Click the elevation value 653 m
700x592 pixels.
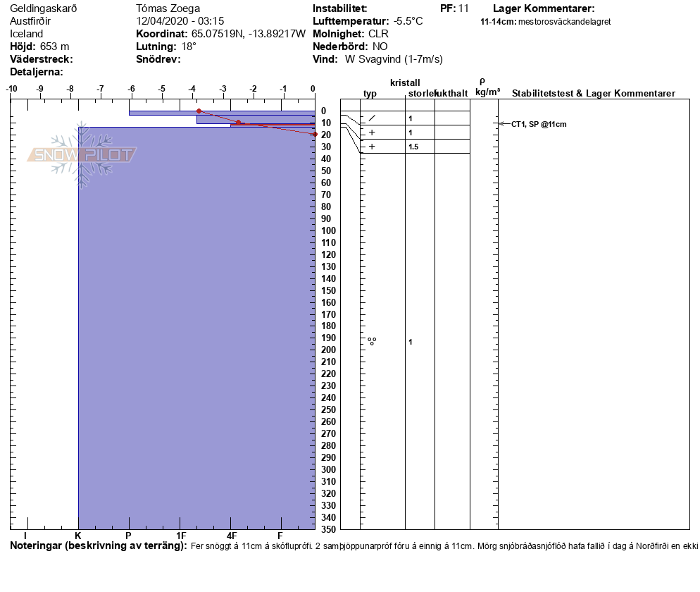pyautogui.click(x=54, y=47)
